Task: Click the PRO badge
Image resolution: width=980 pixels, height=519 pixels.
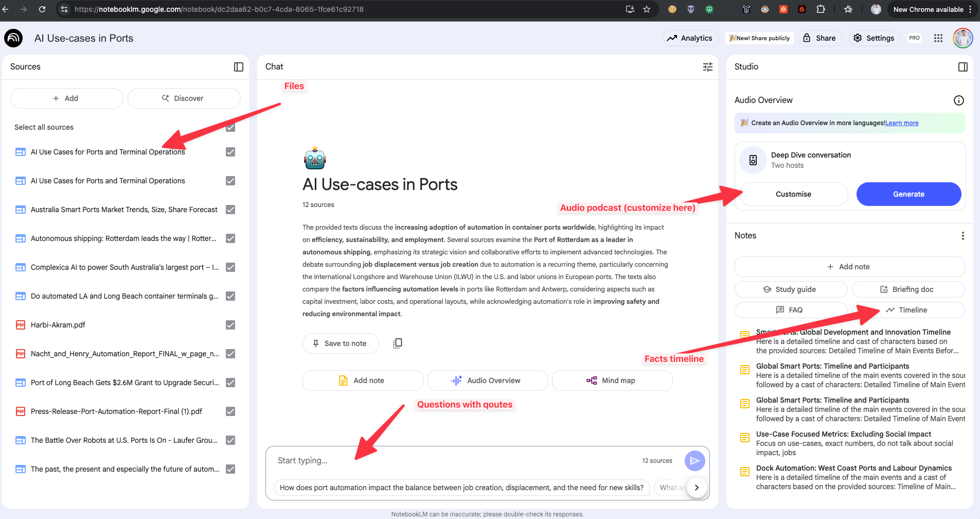Action: coord(914,38)
